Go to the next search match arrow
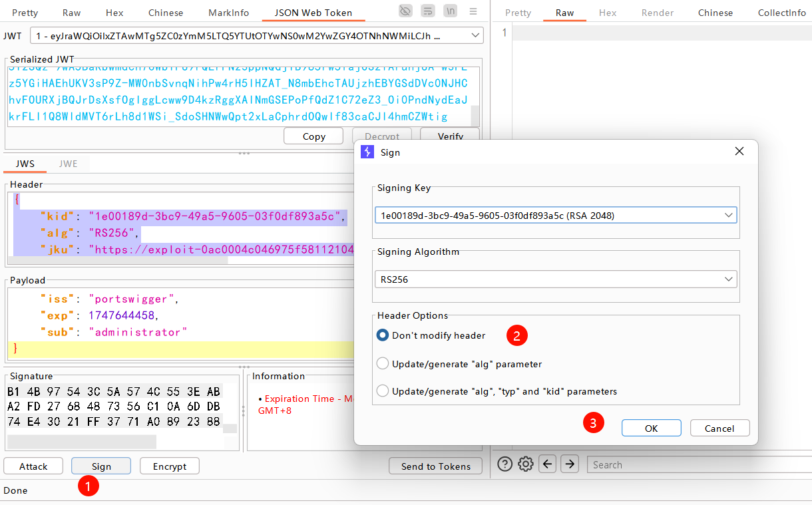Viewport: 812px width, 505px height. (569, 464)
